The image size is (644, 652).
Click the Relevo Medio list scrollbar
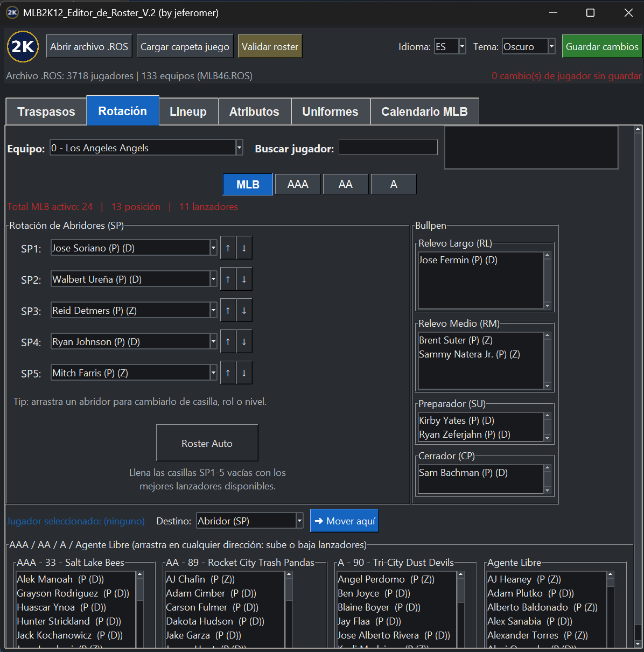548,361
